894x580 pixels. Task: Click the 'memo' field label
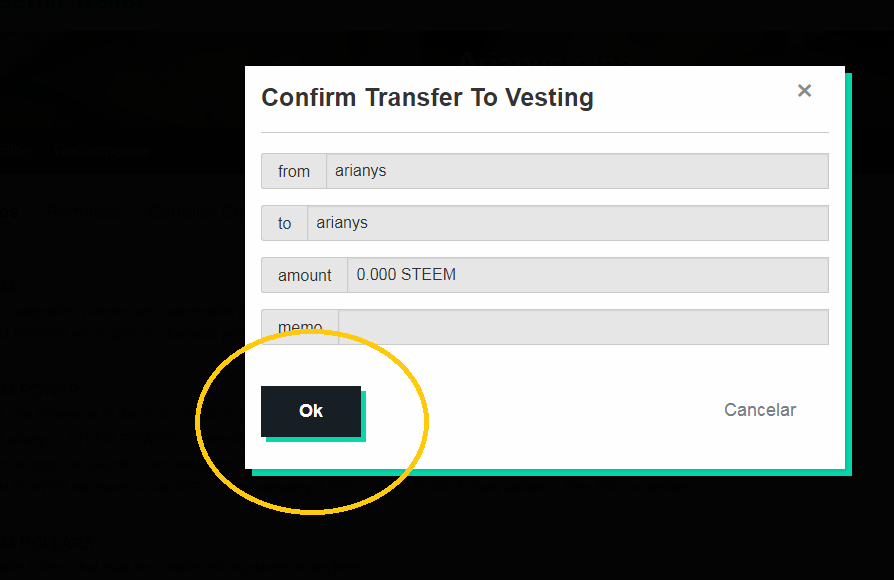pyautogui.click(x=300, y=327)
